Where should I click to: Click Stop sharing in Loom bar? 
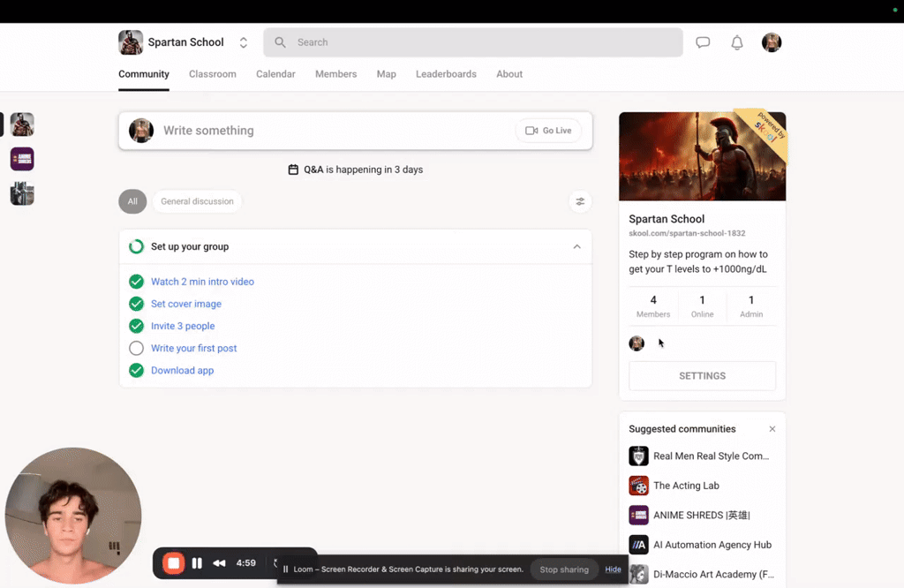(564, 569)
